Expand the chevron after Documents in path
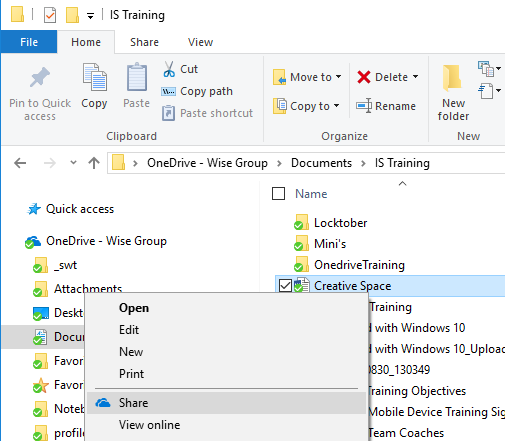Screen dimensions: 505x441 tap(363, 163)
